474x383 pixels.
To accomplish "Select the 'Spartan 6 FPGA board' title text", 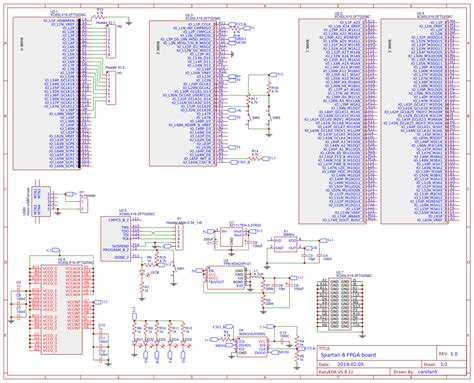I will (348, 355).
